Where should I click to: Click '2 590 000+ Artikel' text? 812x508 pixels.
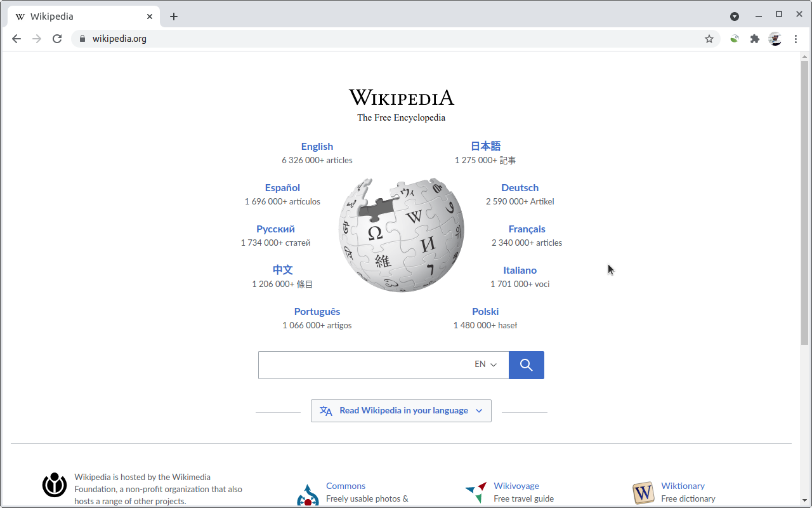520,202
